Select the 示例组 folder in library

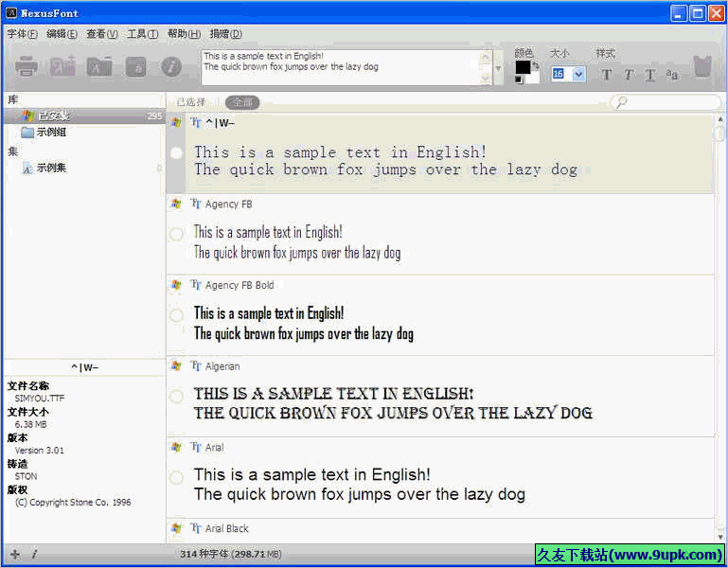point(51,132)
